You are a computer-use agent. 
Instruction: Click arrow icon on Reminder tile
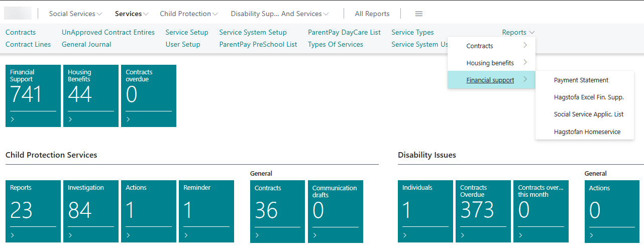186,235
